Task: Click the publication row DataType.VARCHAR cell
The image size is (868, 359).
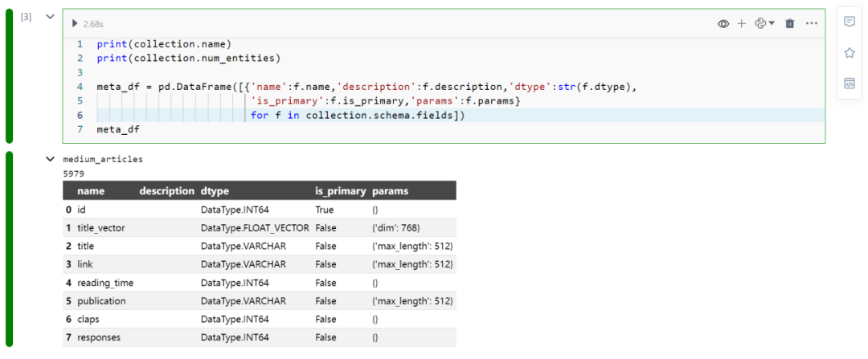Action: [243, 301]
